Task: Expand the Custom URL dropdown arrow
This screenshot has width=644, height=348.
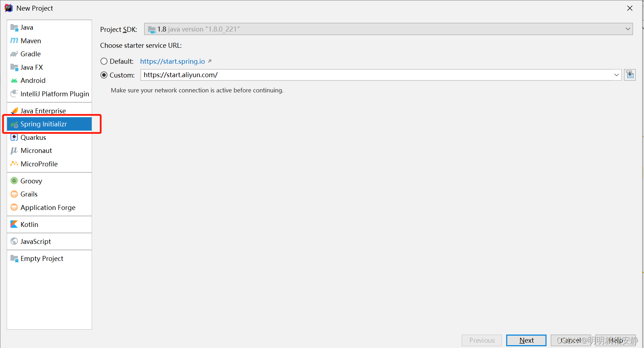Action: (x=616, y=75)
